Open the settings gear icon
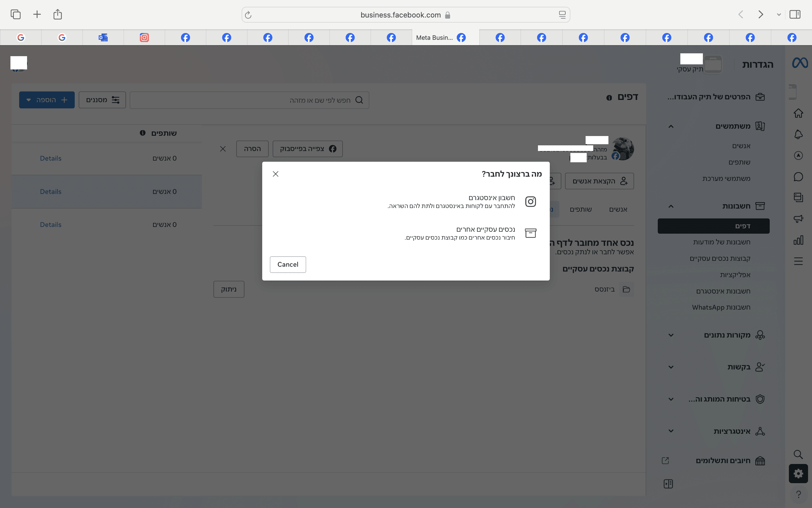This screenshot has width=812, height=508. coord(798,473)
